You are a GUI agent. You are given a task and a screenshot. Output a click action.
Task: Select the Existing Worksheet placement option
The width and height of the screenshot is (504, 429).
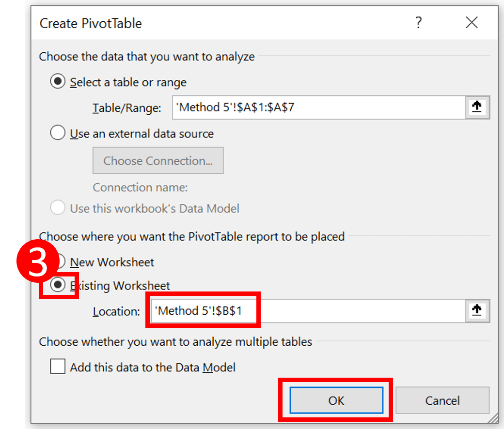point(58,286)
